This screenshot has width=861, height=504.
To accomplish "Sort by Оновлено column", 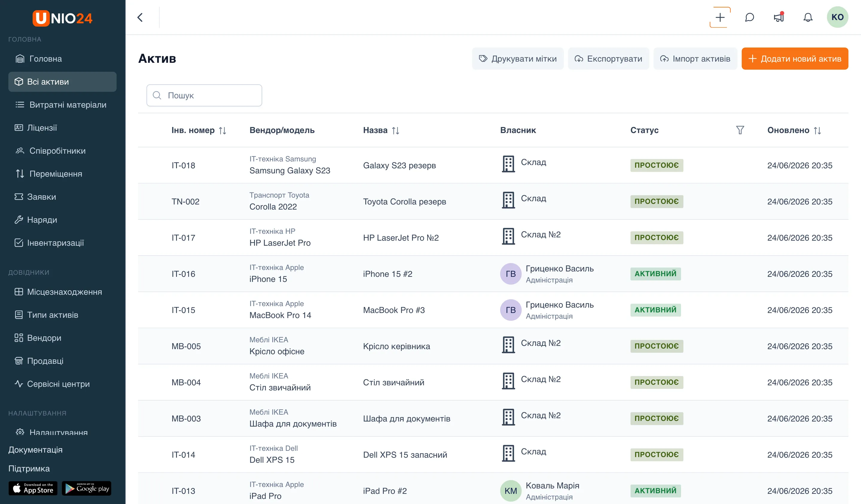I will tap(817, 131).
